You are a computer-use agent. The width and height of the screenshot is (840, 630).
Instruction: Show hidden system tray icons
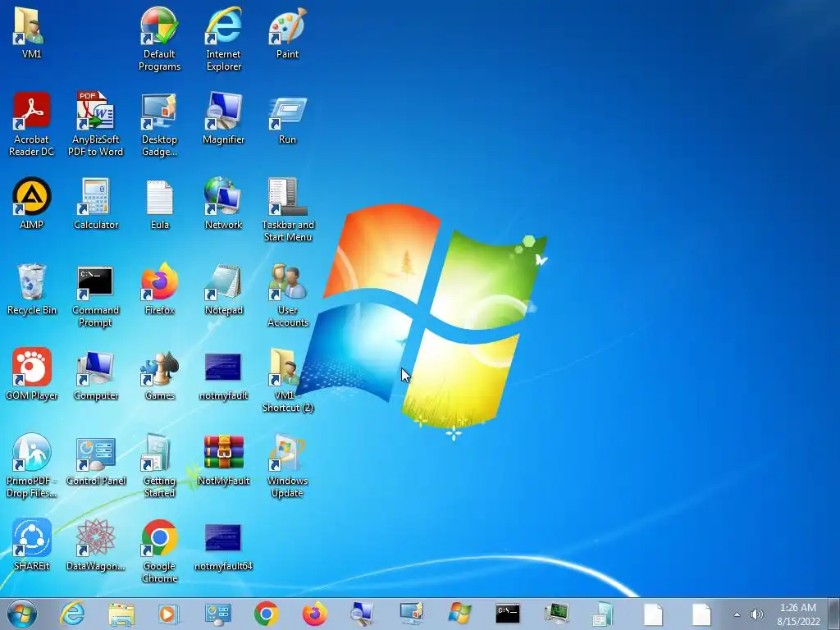(x=737, y=614)
